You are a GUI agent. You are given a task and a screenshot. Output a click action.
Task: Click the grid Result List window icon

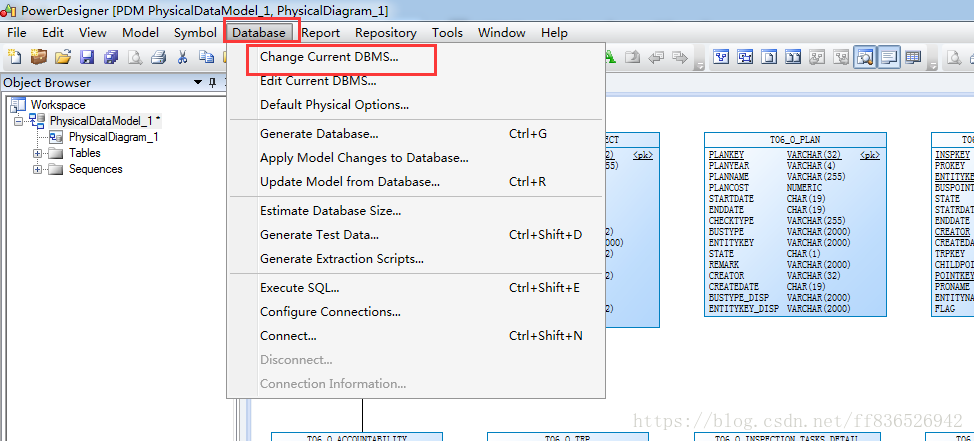(913, 57)
